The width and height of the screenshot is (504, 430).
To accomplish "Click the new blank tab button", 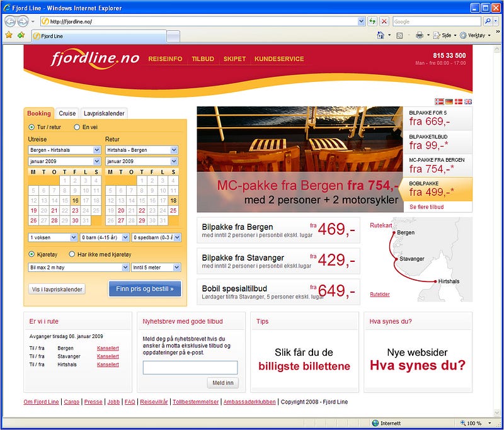I will [173, 37].
